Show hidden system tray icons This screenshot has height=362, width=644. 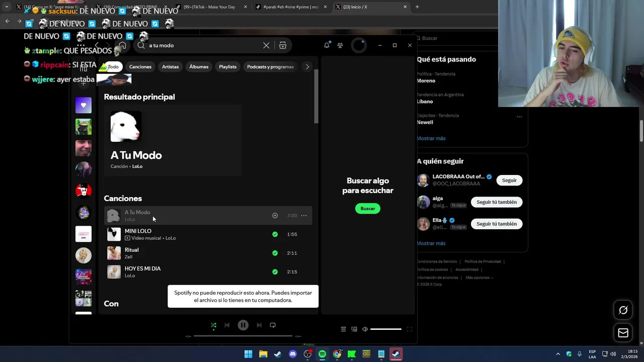[557, 354]
